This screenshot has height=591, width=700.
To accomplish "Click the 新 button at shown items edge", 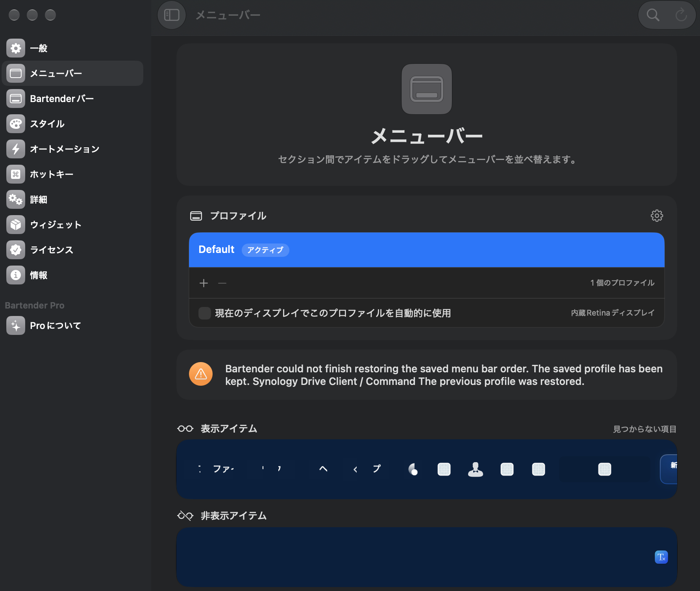I will coord(669,469).
